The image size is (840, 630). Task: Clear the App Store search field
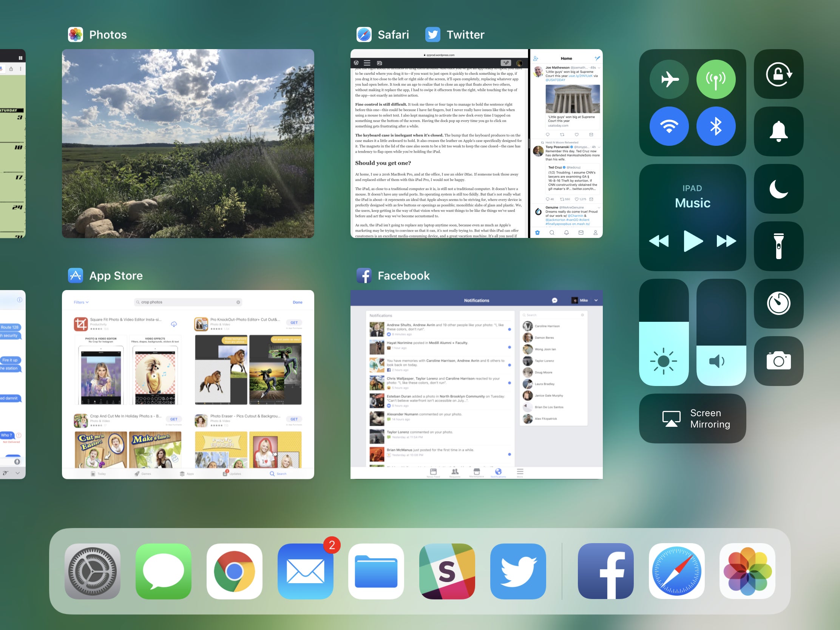(238, 302)
